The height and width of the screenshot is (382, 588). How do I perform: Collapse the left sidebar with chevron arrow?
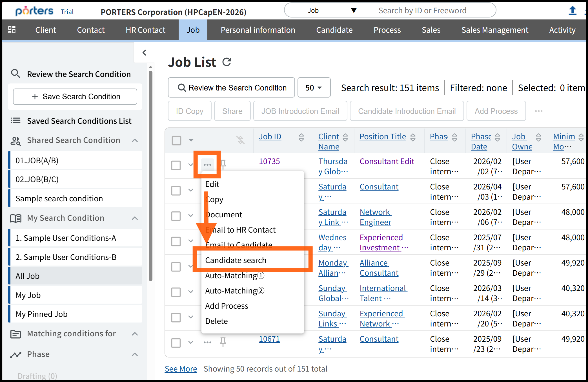coord(144,52)
